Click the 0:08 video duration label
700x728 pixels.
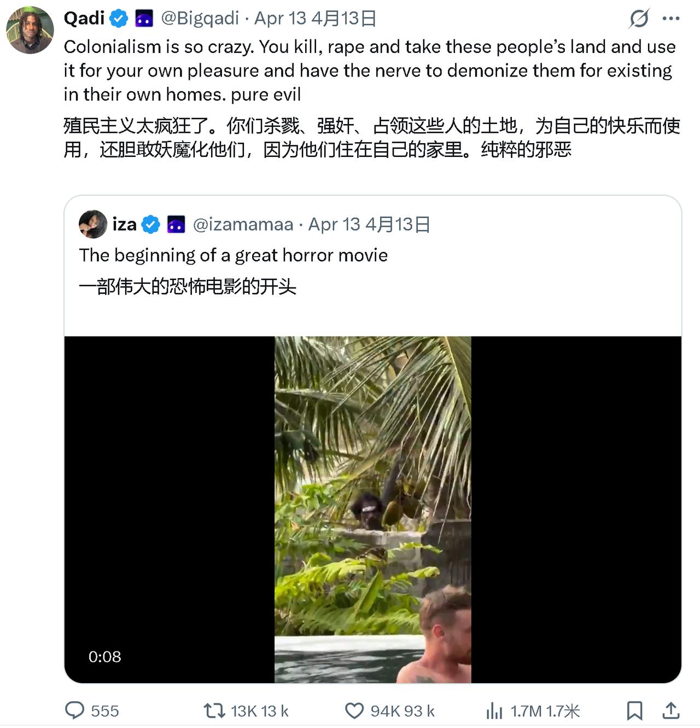[x=105, y=656]
